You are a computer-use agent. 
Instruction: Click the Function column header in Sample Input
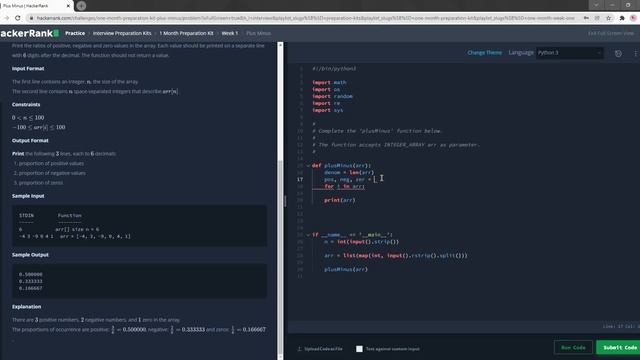coord(69,216)
